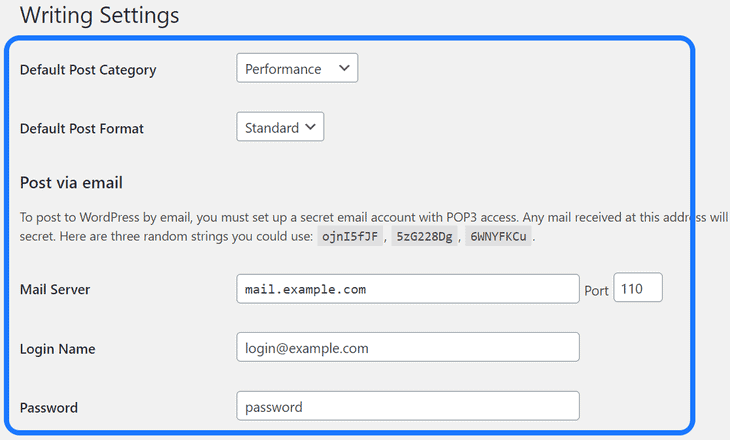Focus the Login Name text field
The width and height of the screenshot is (730, 440).
[x=408, y=348]
